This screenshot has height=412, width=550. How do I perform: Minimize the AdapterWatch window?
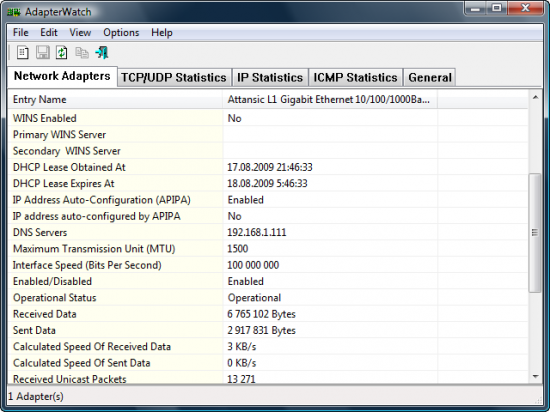point(475,8)
